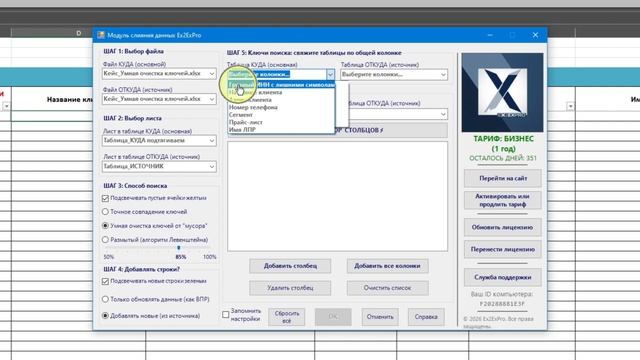
Task: Open 'Файл КУДА (основной)' dropdown
Action: tap(159, 73)
